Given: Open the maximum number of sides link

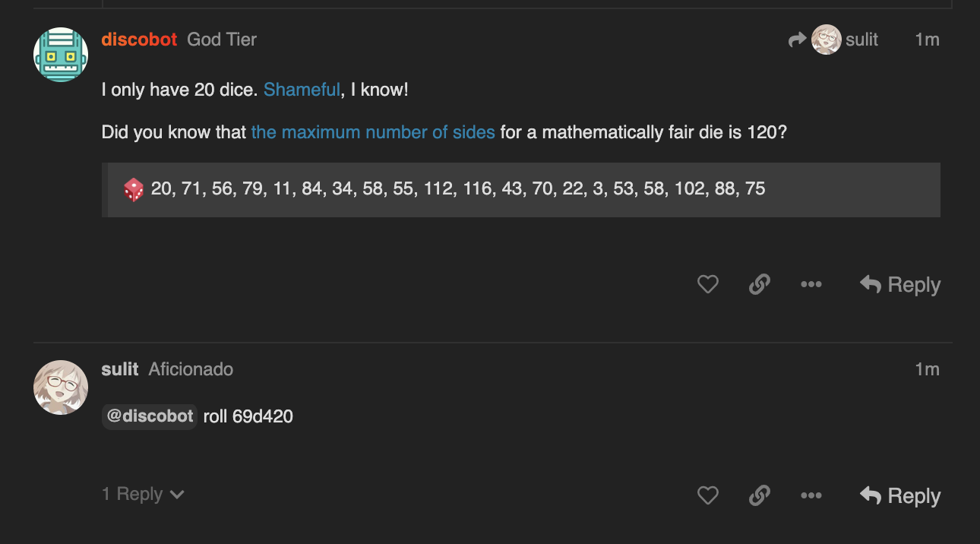Looking at the screenshot, I should pyautogui.click(x=373, y=132).
